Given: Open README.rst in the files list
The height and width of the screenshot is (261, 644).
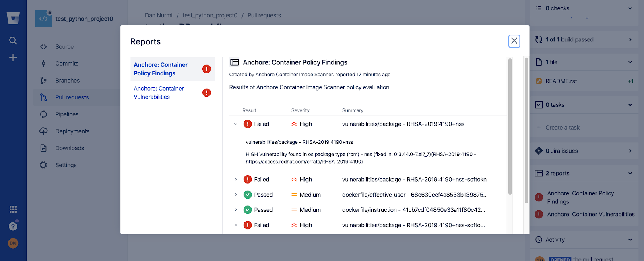Looking at the screenshot, I should pos(561,81).
